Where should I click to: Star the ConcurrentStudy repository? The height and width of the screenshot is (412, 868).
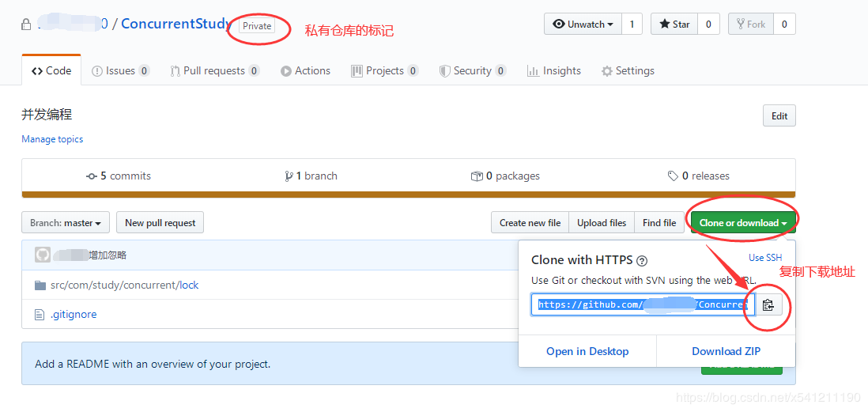[674, 25]
